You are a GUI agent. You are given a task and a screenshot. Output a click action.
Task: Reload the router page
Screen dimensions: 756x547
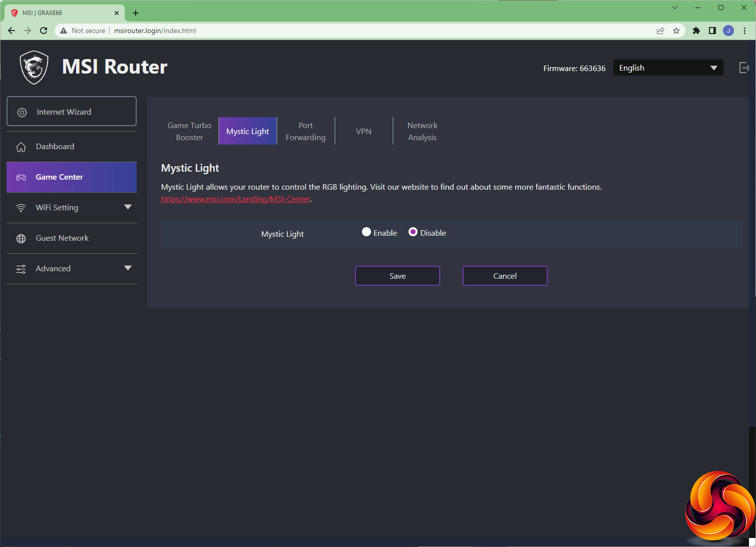(x=44, y=31)
